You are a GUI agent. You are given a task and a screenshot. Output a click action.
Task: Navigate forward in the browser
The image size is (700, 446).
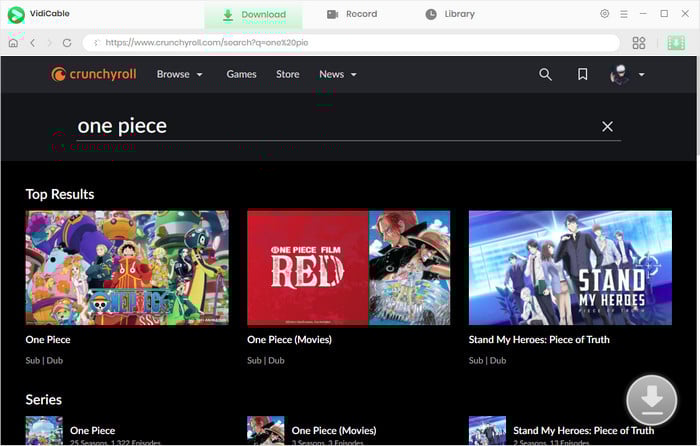pos(50,43)
